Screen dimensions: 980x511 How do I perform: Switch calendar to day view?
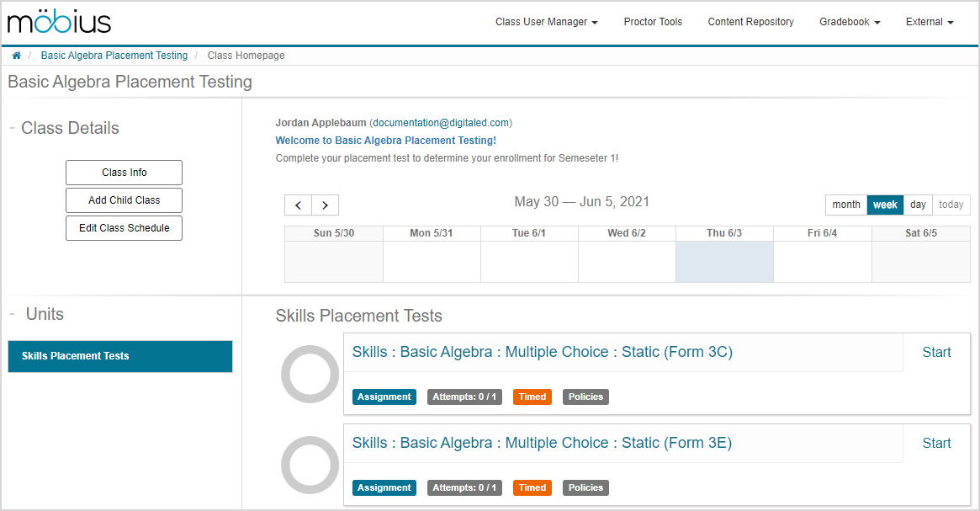coord(918,205)
